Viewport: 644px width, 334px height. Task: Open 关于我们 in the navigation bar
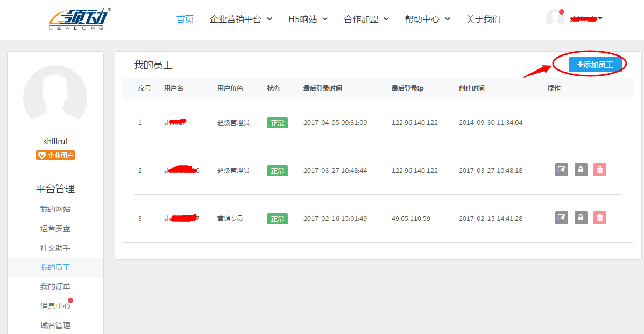[x=483, y=19]
